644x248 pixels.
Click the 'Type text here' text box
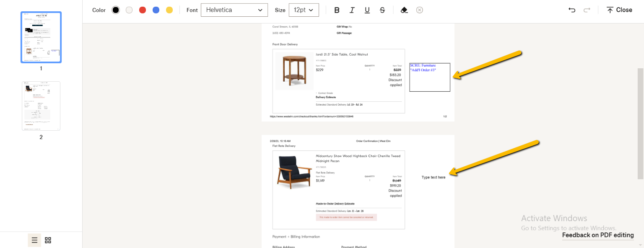click(x=434, y=177)
